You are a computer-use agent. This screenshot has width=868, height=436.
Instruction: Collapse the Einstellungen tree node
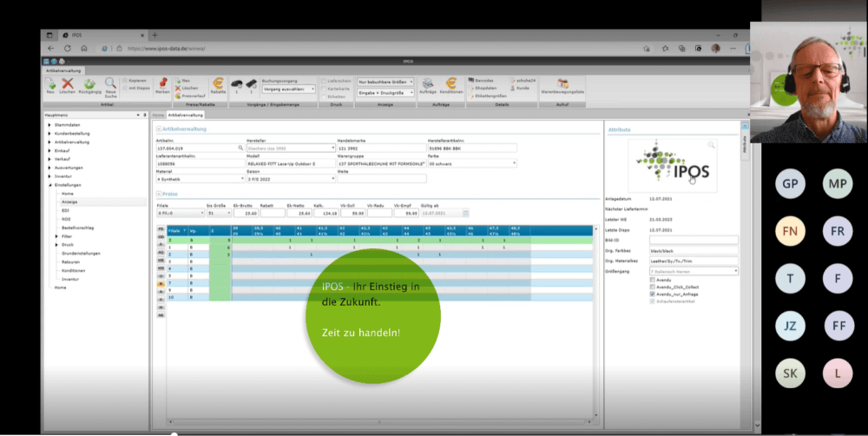pos(49,185)
